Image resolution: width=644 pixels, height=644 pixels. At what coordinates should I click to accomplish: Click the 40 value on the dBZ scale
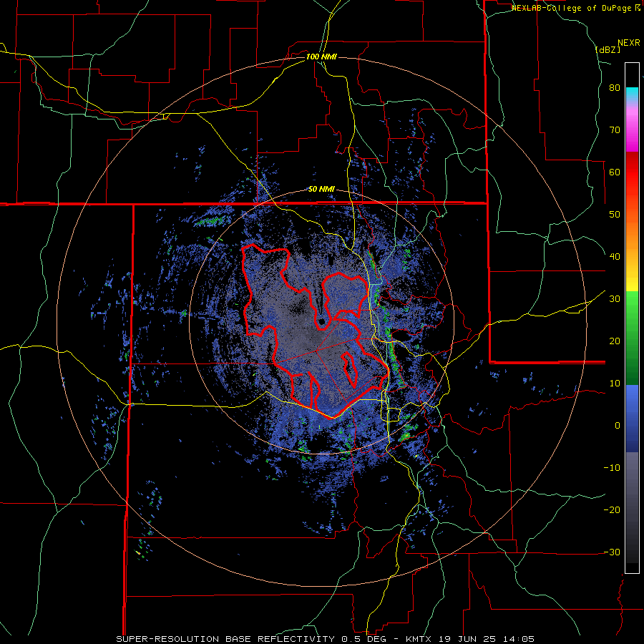tap(615, 257)
